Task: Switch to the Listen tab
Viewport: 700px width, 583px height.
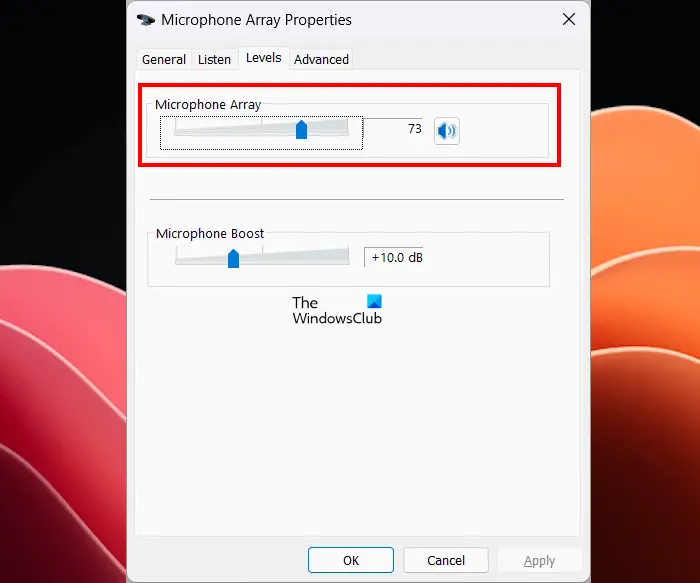Action: [x=214, y=59]
